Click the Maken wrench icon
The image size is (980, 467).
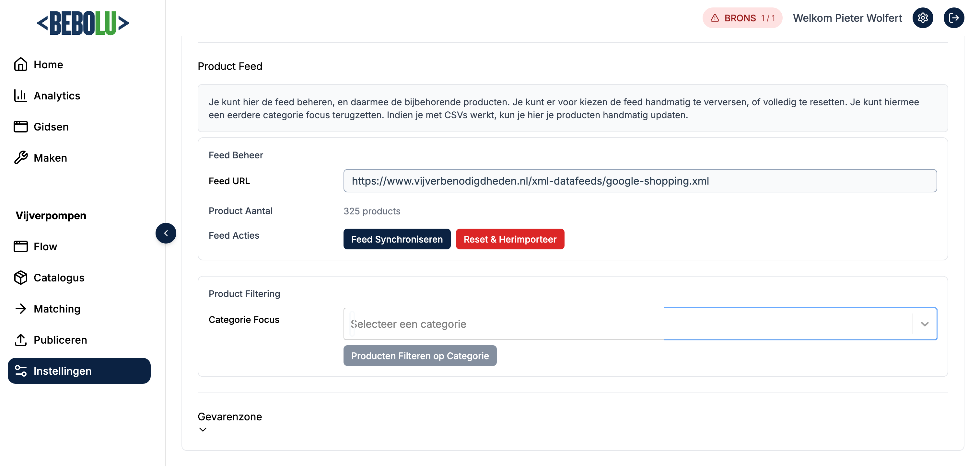(20, 157)
